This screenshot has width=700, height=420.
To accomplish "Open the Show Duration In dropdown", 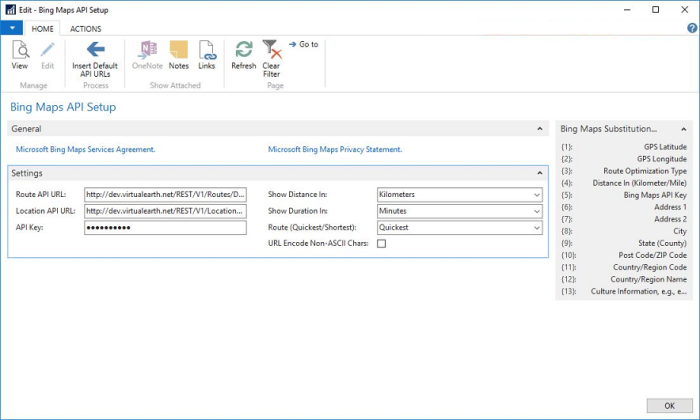I will click(537, 211).
